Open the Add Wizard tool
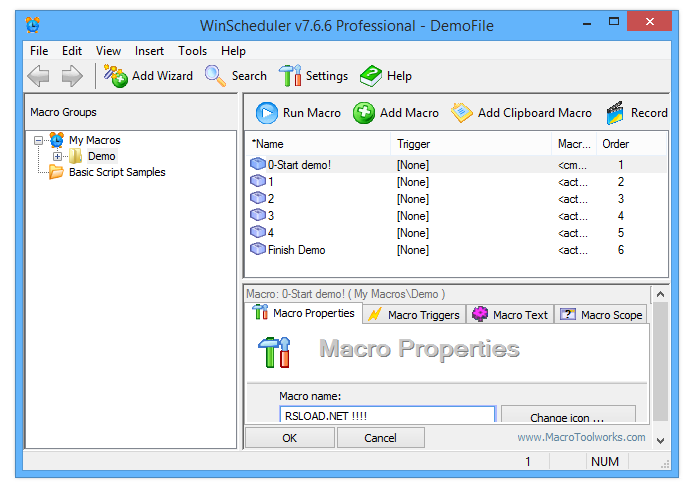Viewport: 691px width, 489px height. click(148, 76)
